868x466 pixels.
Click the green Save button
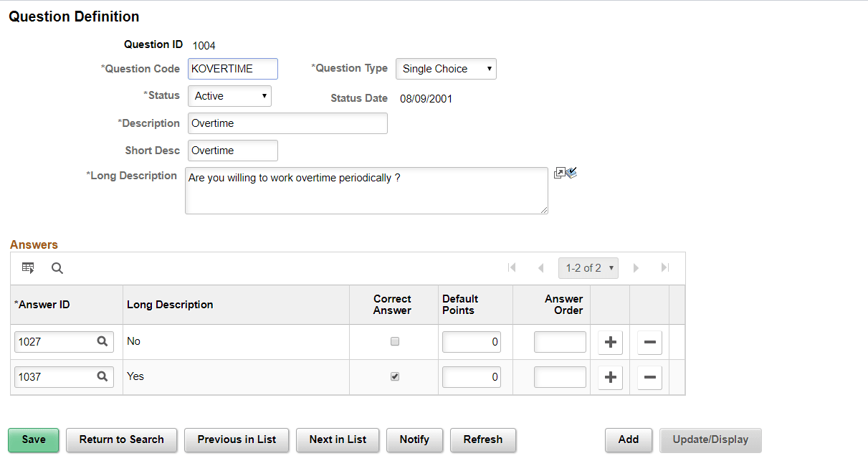point(34,440)
